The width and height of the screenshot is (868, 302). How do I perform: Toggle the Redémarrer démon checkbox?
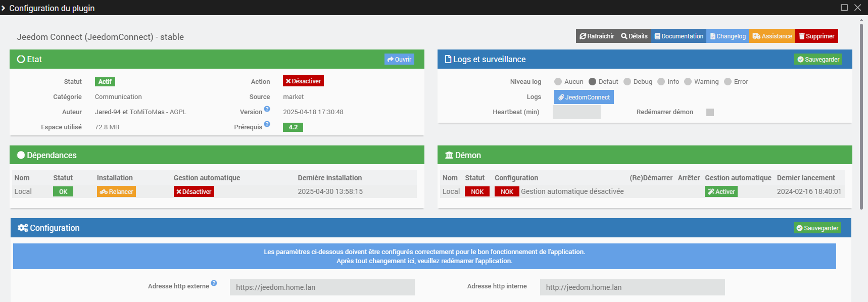710,112
